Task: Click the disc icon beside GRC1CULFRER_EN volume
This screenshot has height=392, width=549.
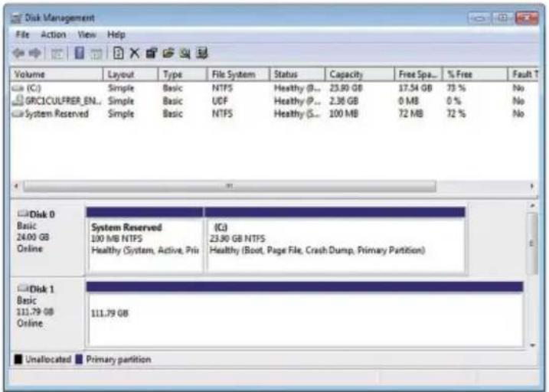Action: [18, 100]
